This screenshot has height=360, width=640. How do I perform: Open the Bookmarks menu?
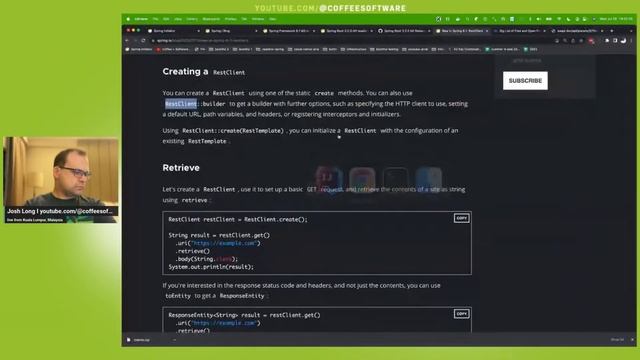pyautogui.click(x=211, y=19)
